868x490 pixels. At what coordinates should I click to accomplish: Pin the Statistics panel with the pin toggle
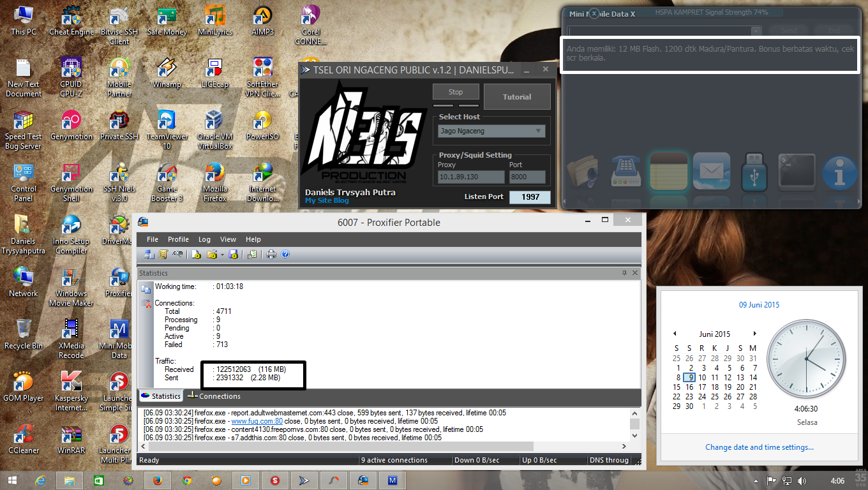click(625, 272)
